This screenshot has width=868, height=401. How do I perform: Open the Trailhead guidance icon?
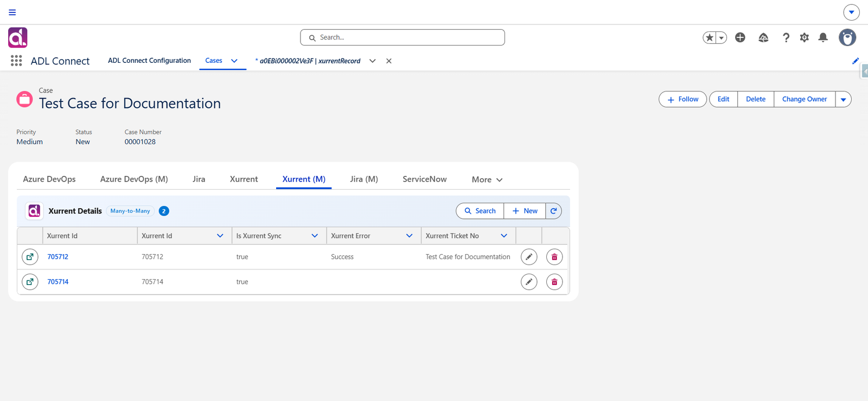pyautogui.click(x=763, y=37)
